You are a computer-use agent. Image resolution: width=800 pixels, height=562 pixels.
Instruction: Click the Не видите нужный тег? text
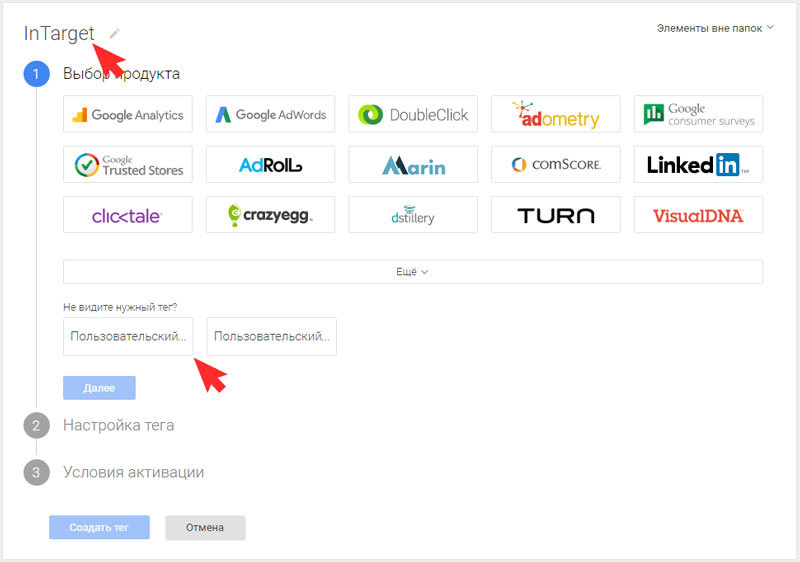pos(120,307)
